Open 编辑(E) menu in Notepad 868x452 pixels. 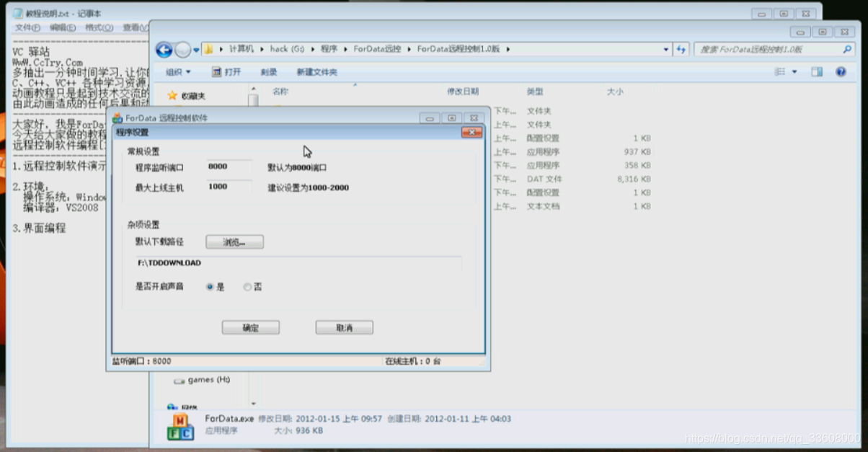pos(63,27)
